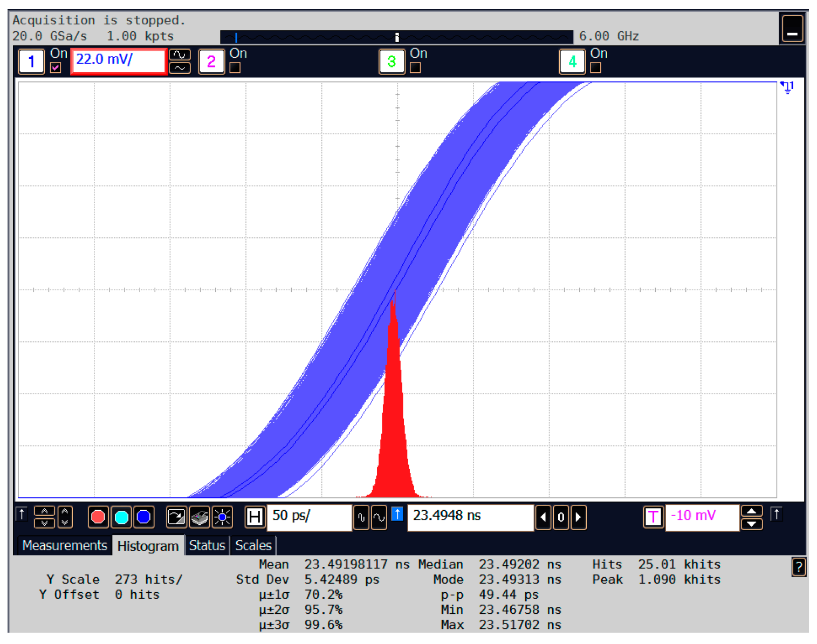Viewport: 817px width, 644px height.
Task: Open trigger setup with T button
Action: [x=653, y=517]
